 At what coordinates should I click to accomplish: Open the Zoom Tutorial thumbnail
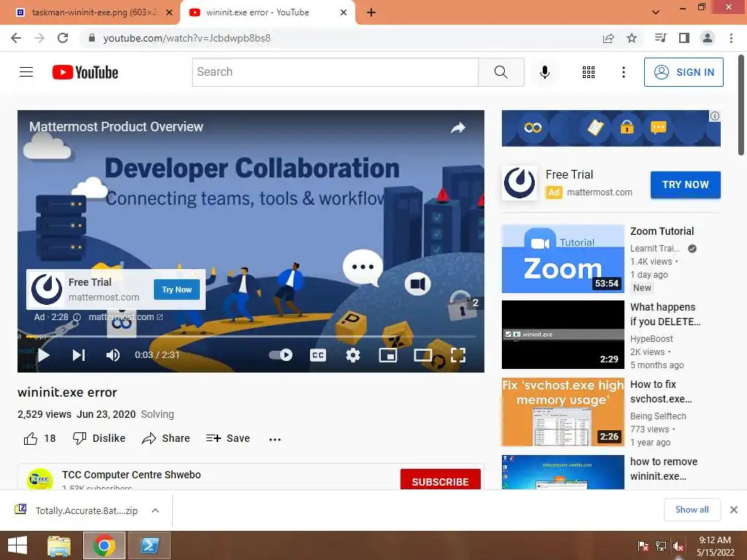tap(562, 259)
